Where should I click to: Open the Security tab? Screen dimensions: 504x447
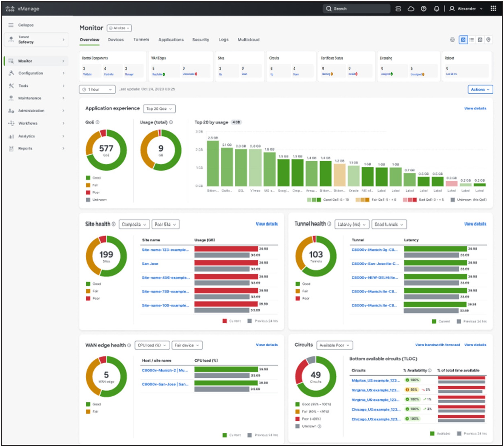coord(201,40)
